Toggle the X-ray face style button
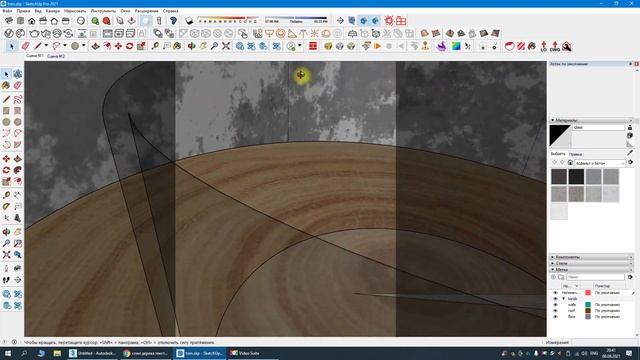This screenshot has width=640, height=360. [x=146, y=20]
